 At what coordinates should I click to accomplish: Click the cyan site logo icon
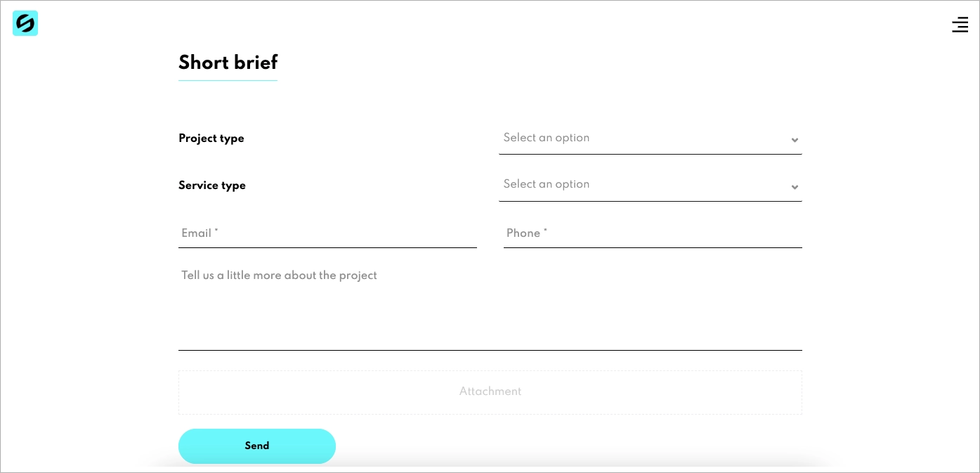[x=25, y=23]
